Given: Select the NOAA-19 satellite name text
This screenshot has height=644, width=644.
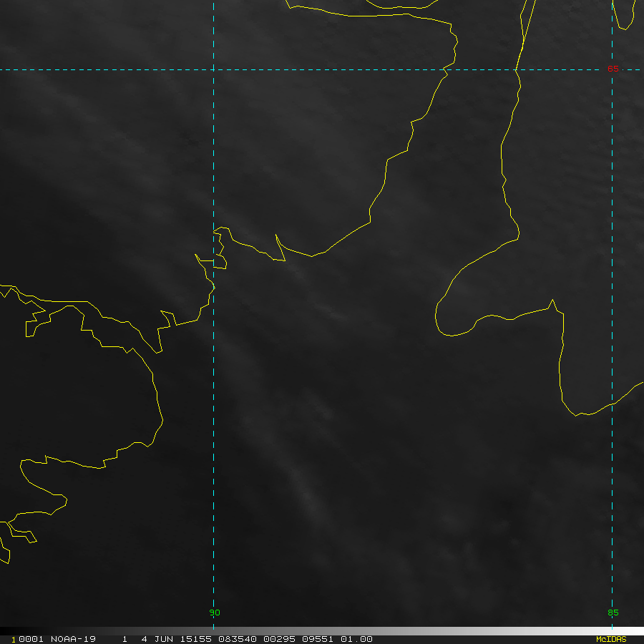Looking at the screenshot, I should click(74, 639).
